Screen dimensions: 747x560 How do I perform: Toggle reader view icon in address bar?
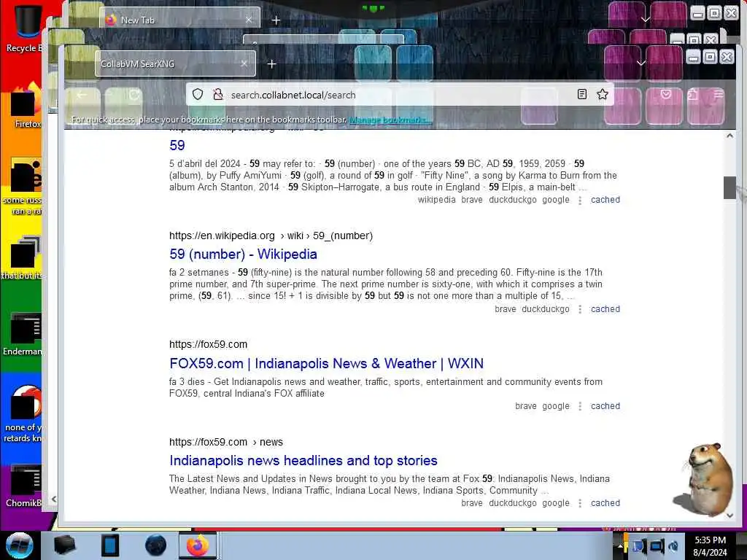(x=581, y=94)
